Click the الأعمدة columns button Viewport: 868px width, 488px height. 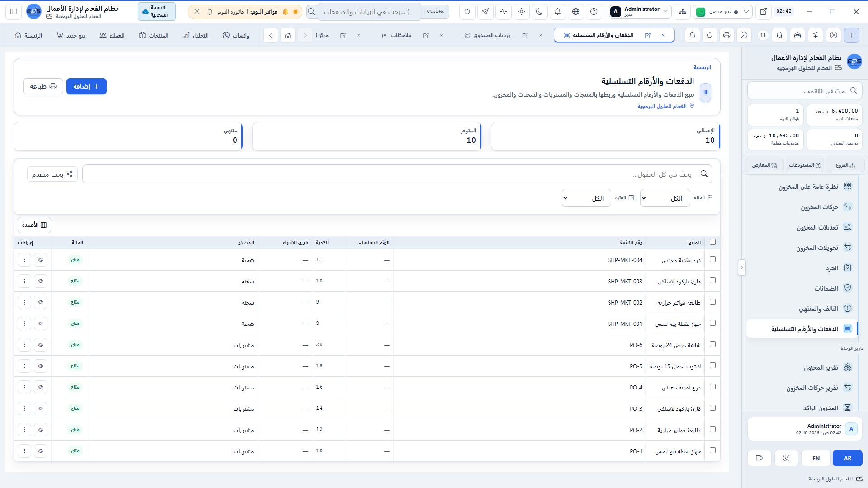tap(34, 225)
